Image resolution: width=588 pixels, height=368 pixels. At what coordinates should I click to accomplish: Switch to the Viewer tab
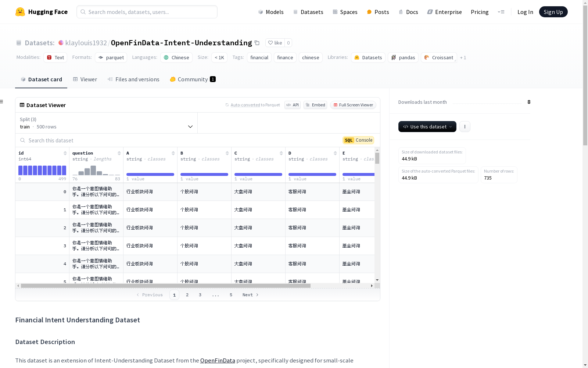(x=85, y=79)
